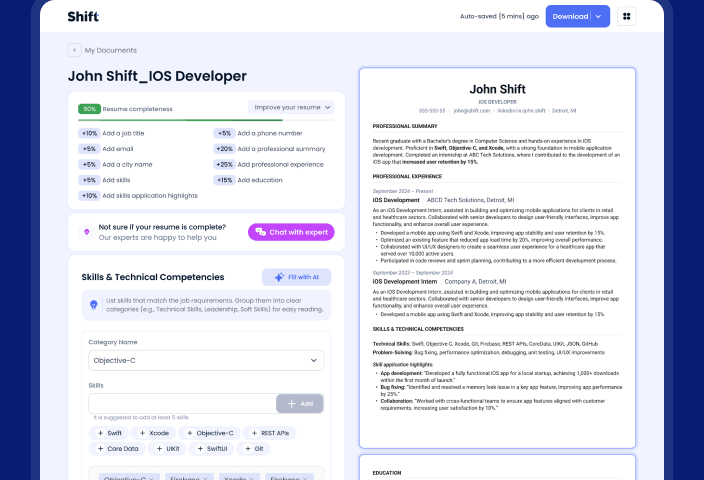Select the Add a phone number suggestion
704x480 pixels.
(258, 133)
